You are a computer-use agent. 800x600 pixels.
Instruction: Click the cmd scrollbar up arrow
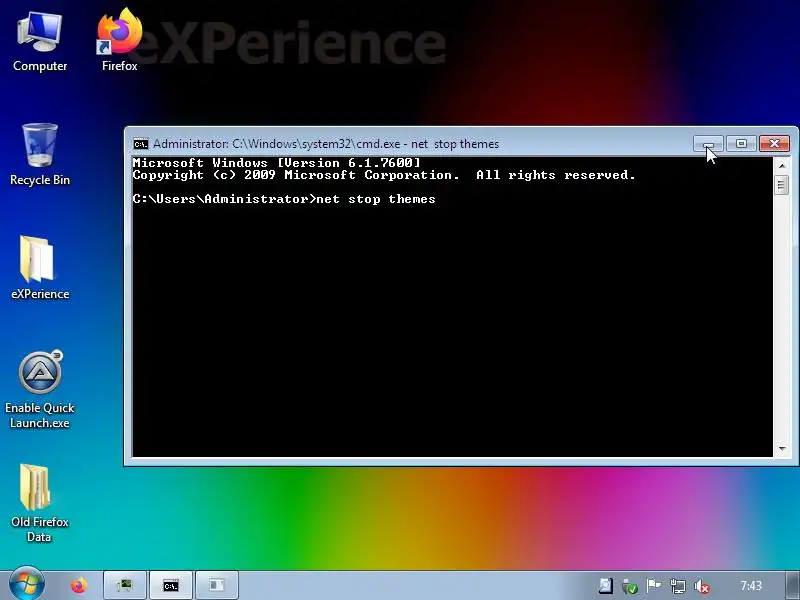(782, 165)
